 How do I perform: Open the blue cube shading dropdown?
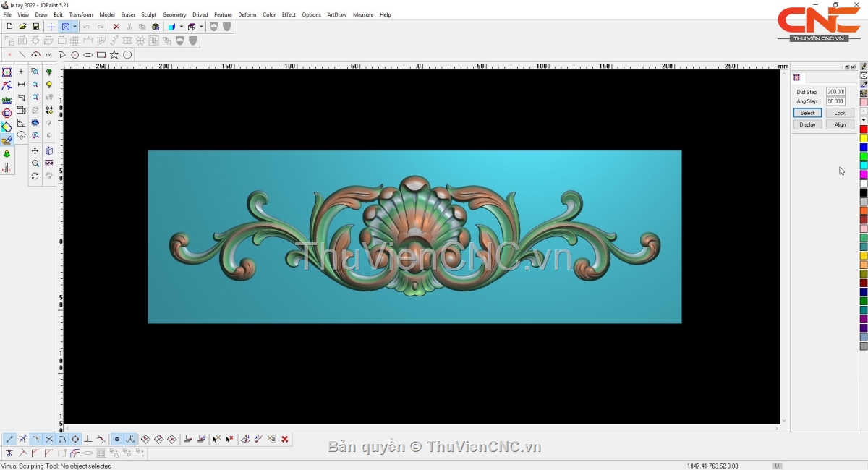(182, 27)
